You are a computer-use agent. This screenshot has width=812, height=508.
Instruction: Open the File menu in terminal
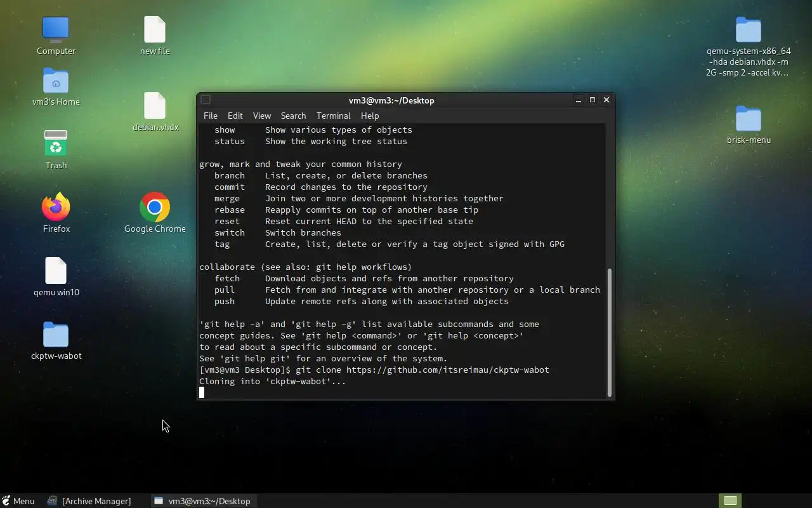pos(210,116)
